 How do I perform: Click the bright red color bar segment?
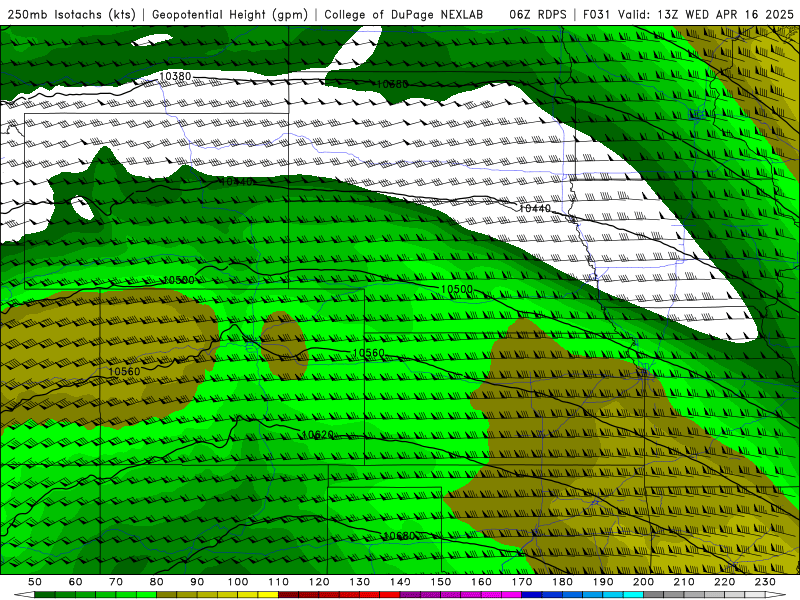coord(389,595)
